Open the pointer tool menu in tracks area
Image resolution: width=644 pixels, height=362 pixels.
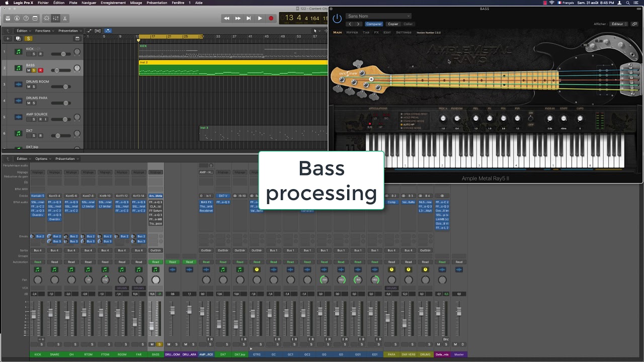316,31
